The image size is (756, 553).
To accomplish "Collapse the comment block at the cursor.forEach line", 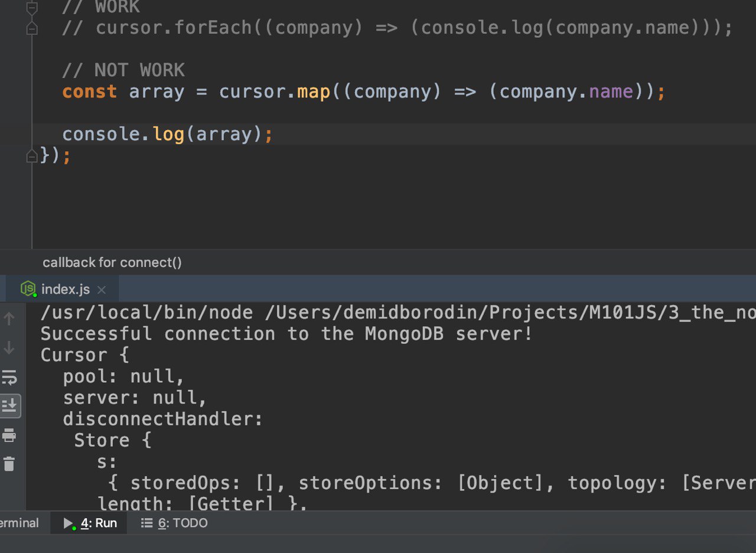I will click(32, 28).
